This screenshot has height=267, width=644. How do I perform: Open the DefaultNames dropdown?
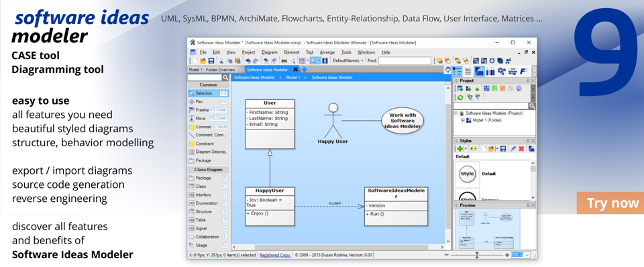(x=348, y=61)
